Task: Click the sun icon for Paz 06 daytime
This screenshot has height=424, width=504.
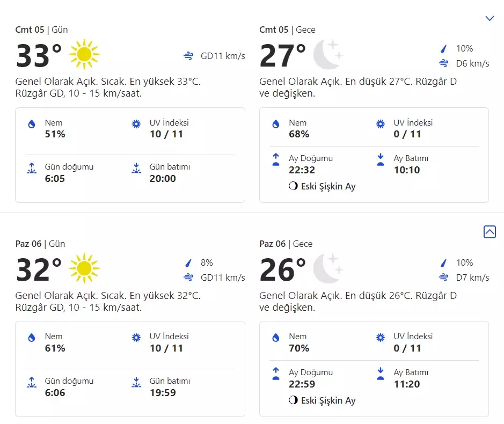Action: [x=84, y=268]
